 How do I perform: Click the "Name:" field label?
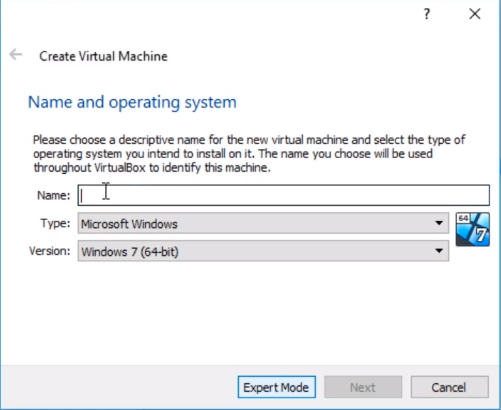54,195
